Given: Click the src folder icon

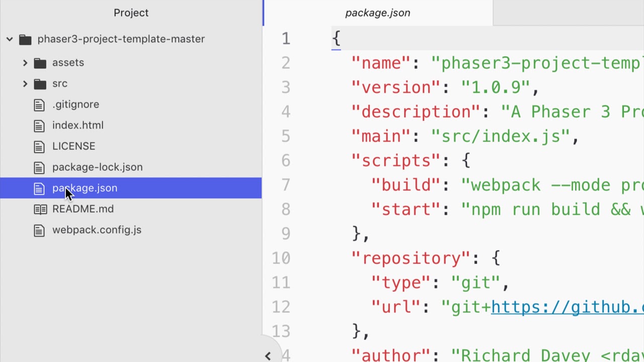Looking at the screenshot, I should coord(40,83).
